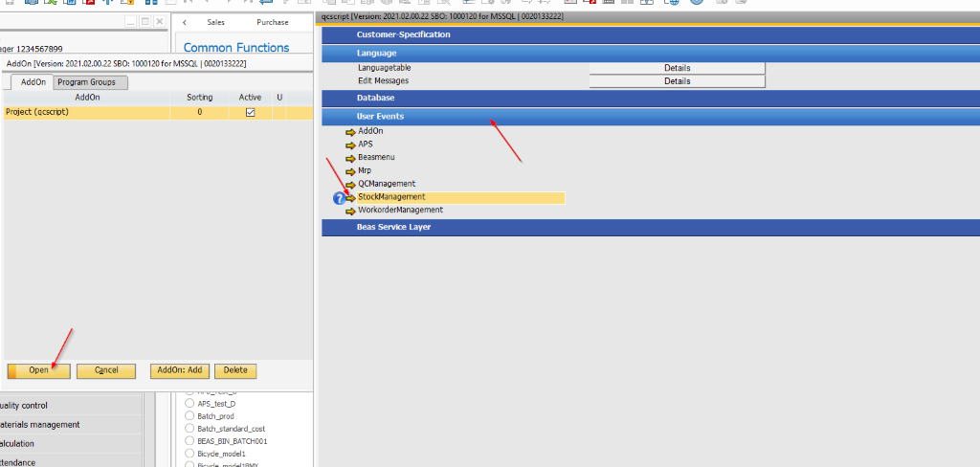This screenshot has height=467, width=980.
Task: Open Details for Edit Messages
Action: click(x=677, y=81)
